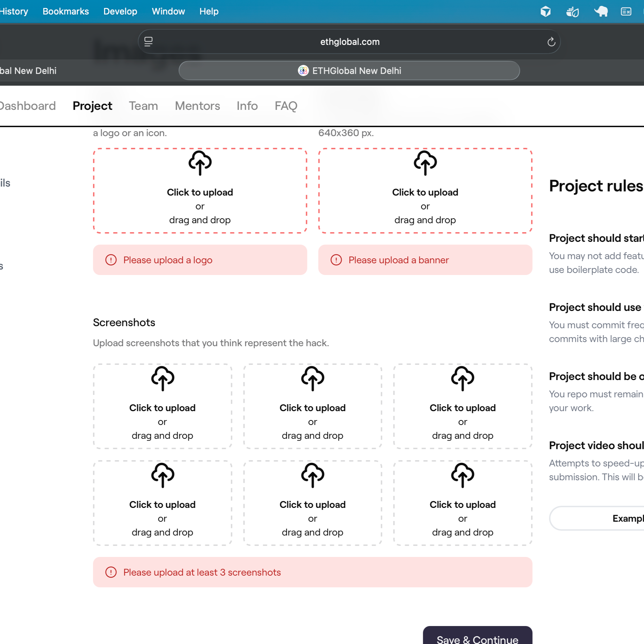
Task: Click the second screenshot upload box in the top row
Action: 313,406
